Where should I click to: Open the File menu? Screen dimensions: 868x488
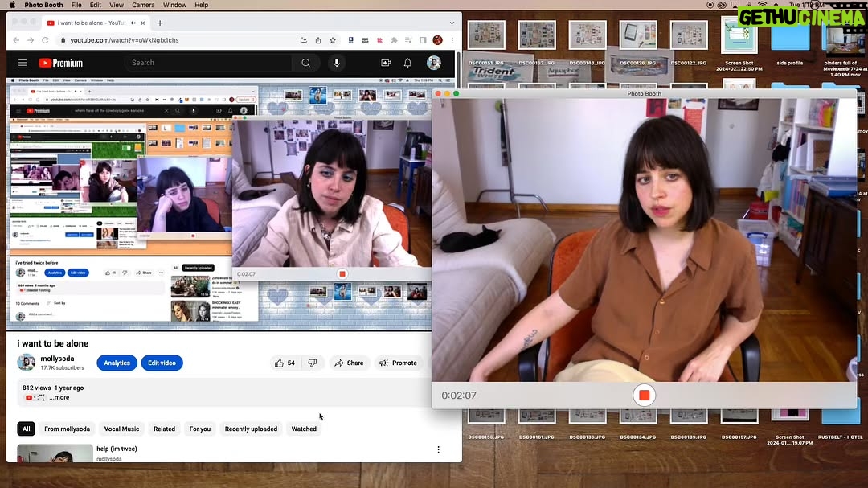pos(76,5)
